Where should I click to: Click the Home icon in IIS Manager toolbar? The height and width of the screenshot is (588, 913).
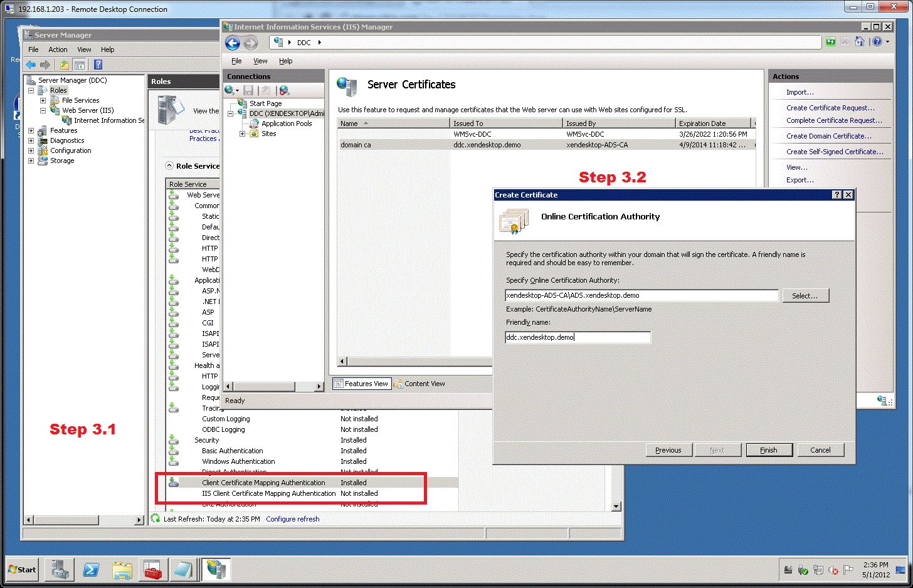point(860,42)
